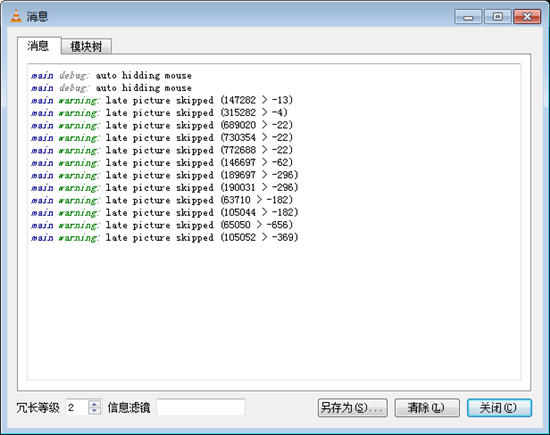Image resolution: width=550 pixels, height=435 pixels.
Task: Select warning line with (189697 > -296)
Action: [165, 175]
